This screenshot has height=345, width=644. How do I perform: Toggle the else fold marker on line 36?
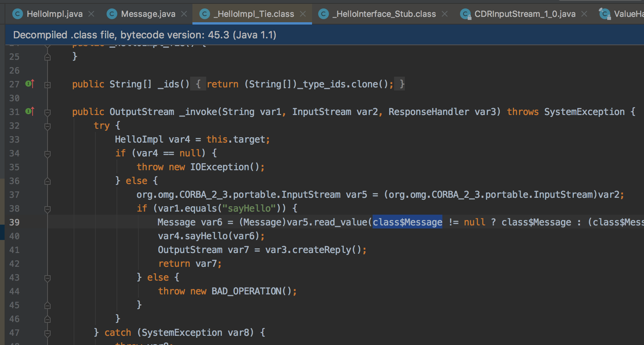(48, 181)
